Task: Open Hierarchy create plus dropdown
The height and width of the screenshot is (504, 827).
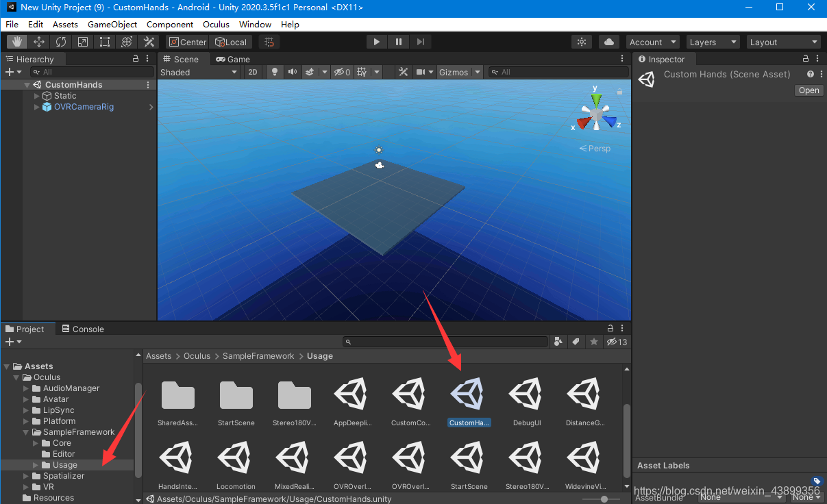Action: click(14, 72)
